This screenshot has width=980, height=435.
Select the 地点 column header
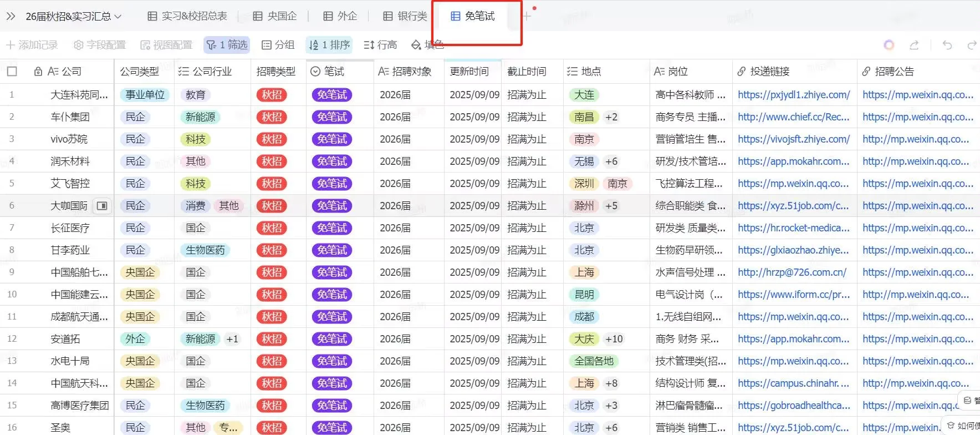click(x=606, y=72)
